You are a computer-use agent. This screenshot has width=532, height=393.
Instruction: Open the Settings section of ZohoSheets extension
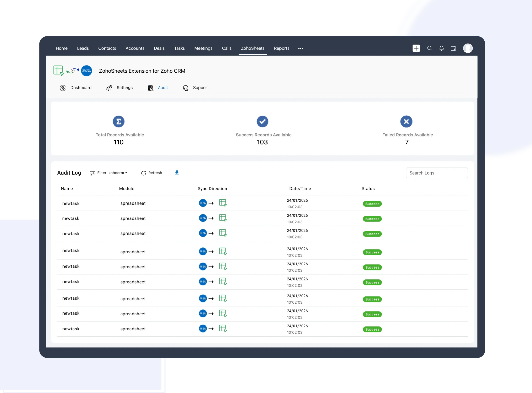(x=125, y=88)
